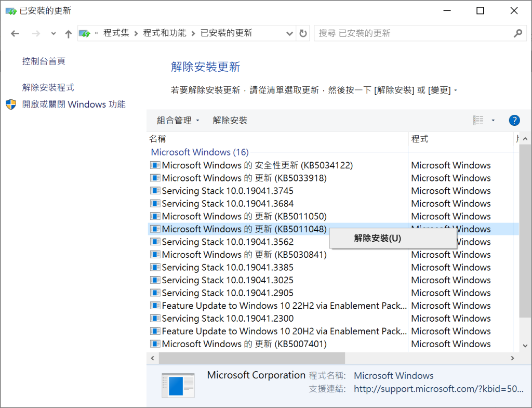Select 程式集 in the breadcrumb path
Screen dimensions: 532x408
(x=116, y=33)
